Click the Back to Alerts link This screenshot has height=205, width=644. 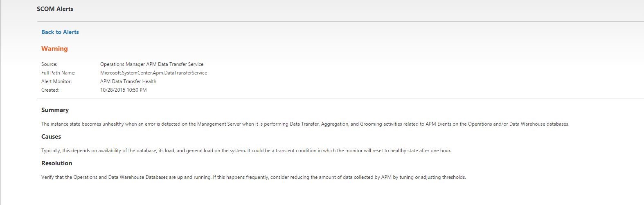60,32
